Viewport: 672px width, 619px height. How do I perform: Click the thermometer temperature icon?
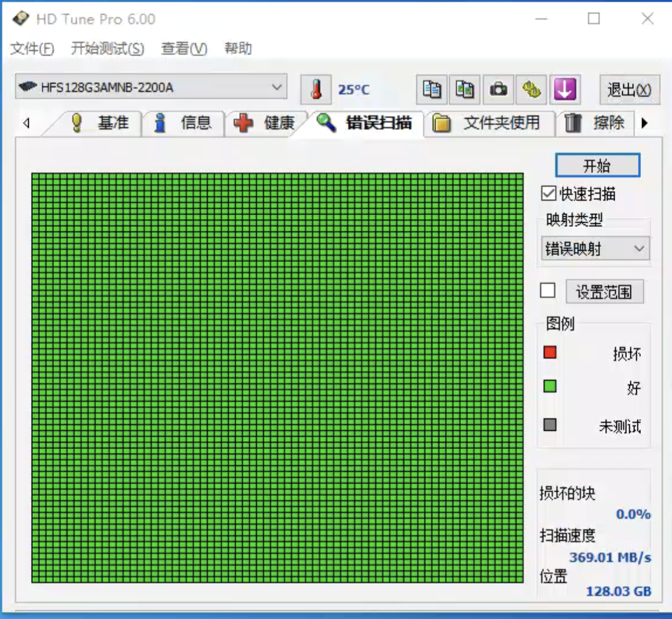pos(316,90)
